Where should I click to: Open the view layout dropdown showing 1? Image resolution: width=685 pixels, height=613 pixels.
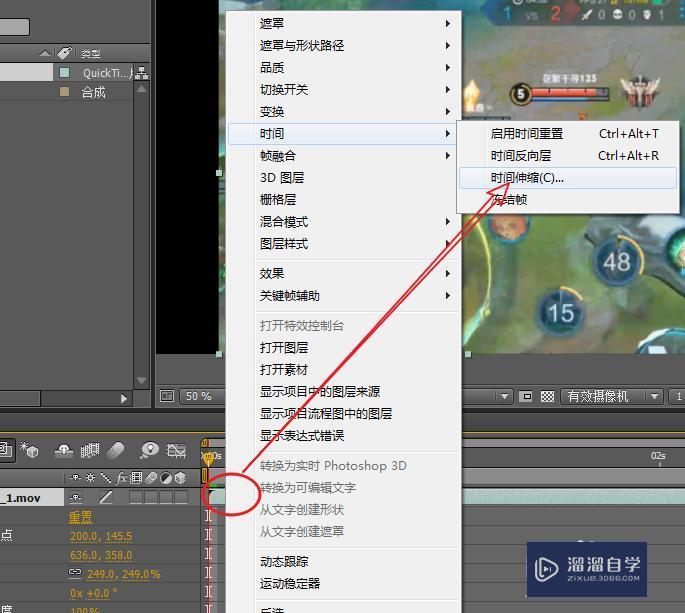coord(676,396)
